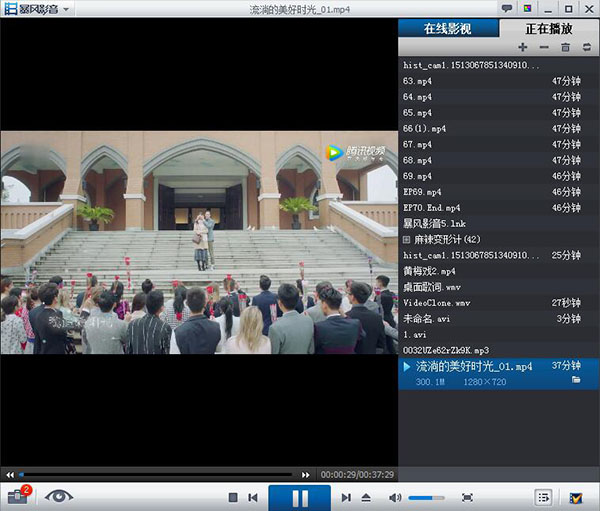The width and height of the screenshot is (600, 511).
Task: Select the 25分钟 hist_cam1 playlist entry
Action: (497, 255)
